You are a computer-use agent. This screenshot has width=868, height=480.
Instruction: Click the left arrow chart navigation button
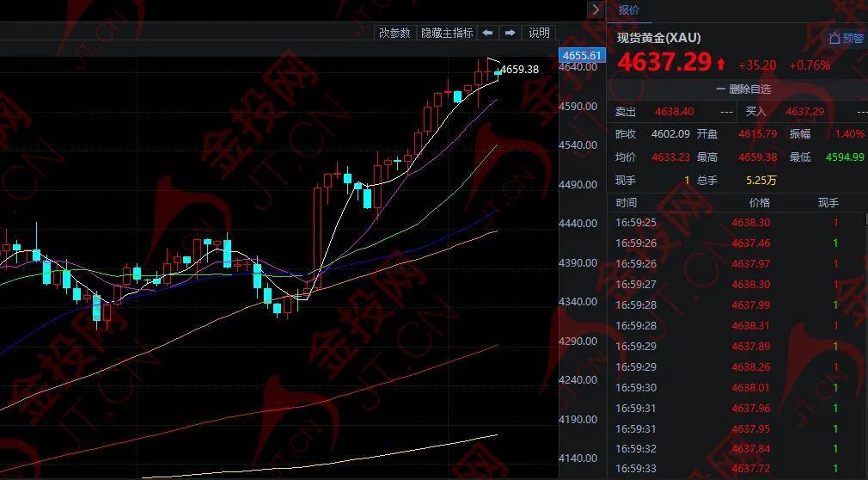(487, 33)
